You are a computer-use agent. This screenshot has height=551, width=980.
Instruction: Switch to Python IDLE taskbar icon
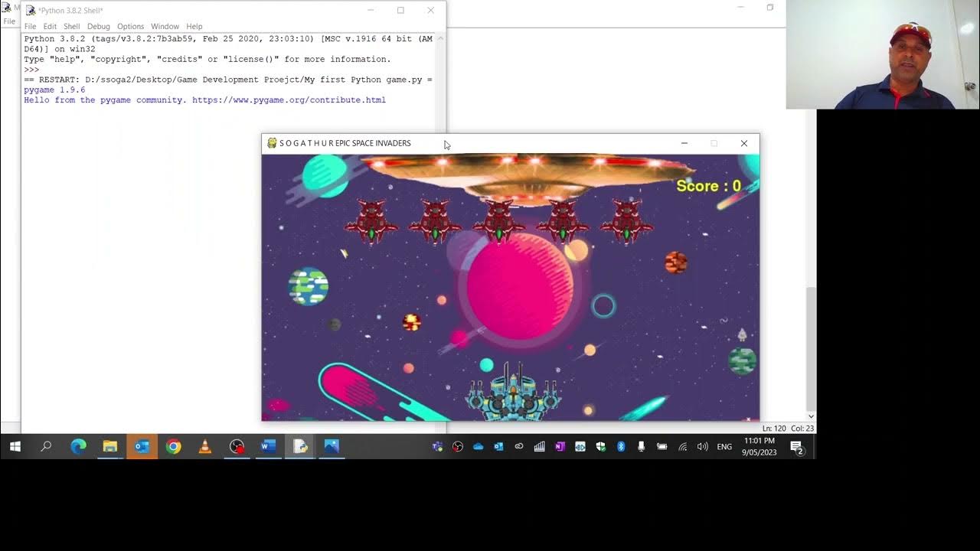pos(300,446)
